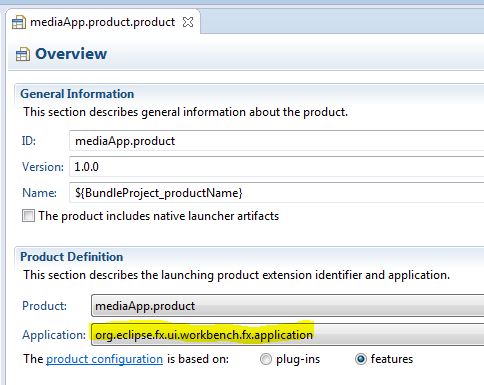The image size is (484, 385).
Task: Click inside the Name field
Action: 276,193
